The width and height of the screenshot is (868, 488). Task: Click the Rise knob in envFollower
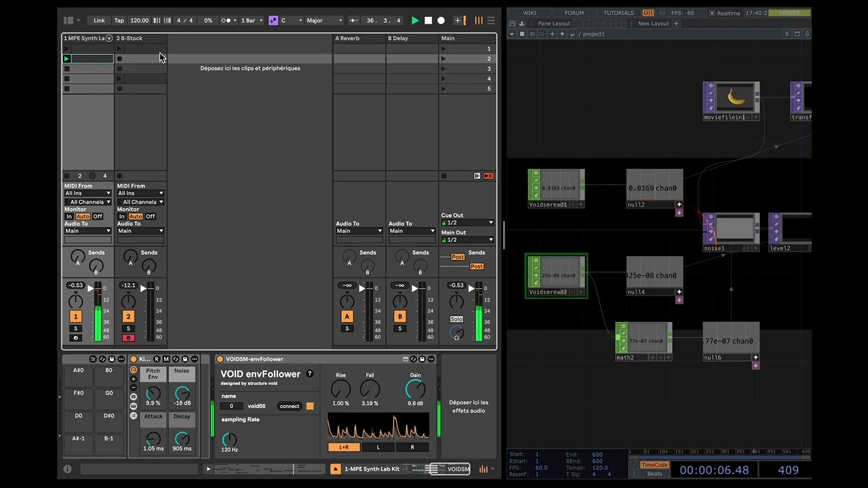[340, 390]
